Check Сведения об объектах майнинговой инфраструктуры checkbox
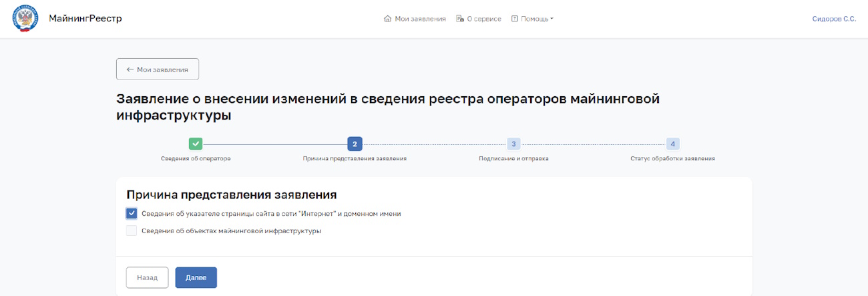Image resolution: width=868 pixels, height=296 pixels. point(132,231)
